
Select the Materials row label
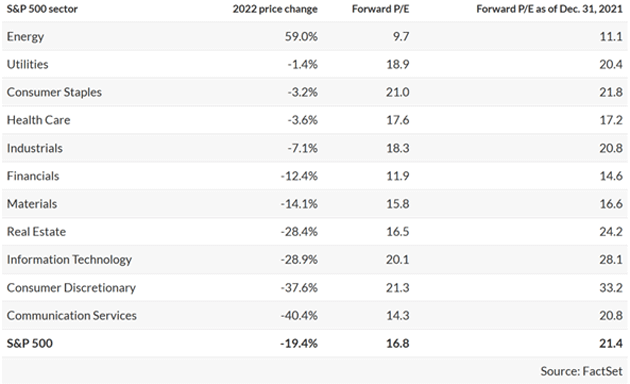(32, 204)
